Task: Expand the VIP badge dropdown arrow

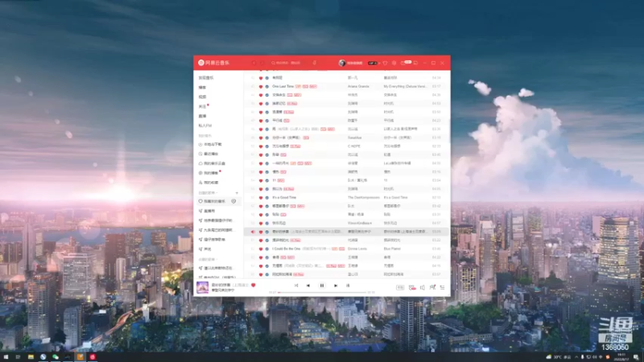Action: pos(379,63)
